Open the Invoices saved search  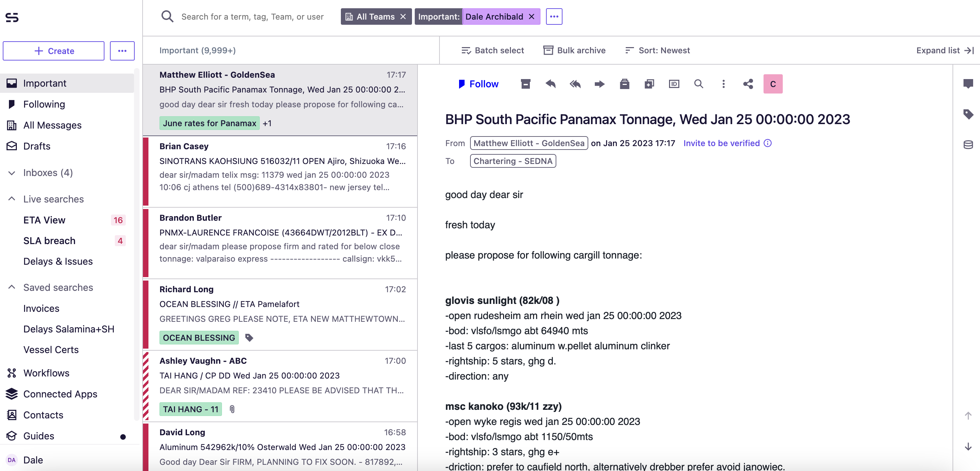(x=67, y=308)
